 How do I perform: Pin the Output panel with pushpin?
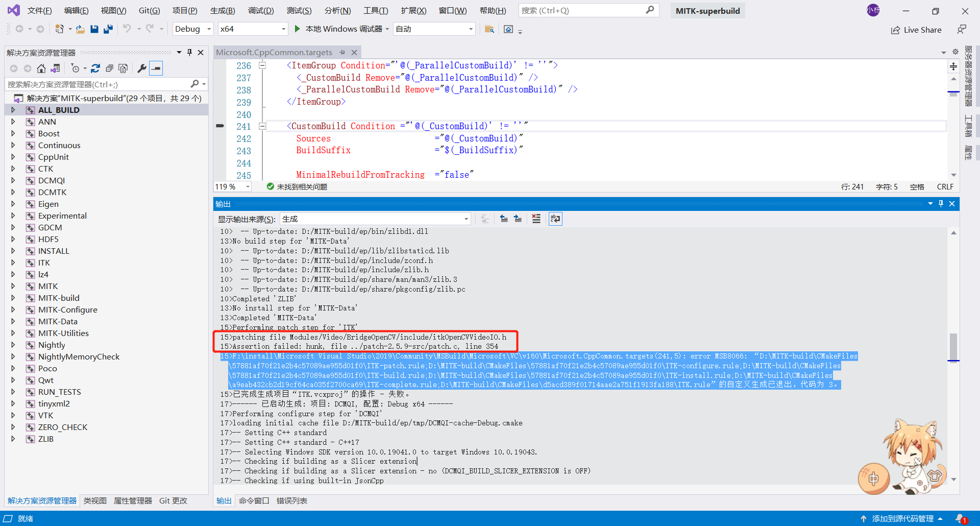click(x=941, y=204)
